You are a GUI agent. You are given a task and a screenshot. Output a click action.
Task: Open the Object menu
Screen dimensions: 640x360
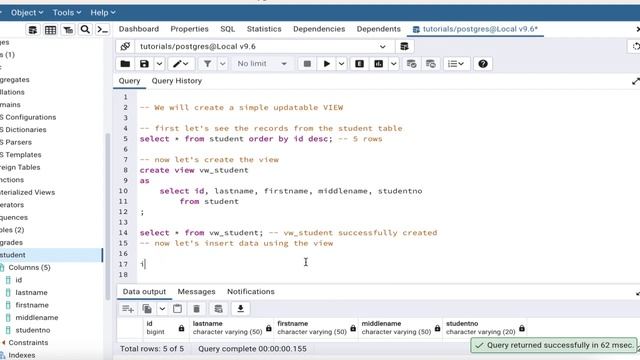click(27, 13)
